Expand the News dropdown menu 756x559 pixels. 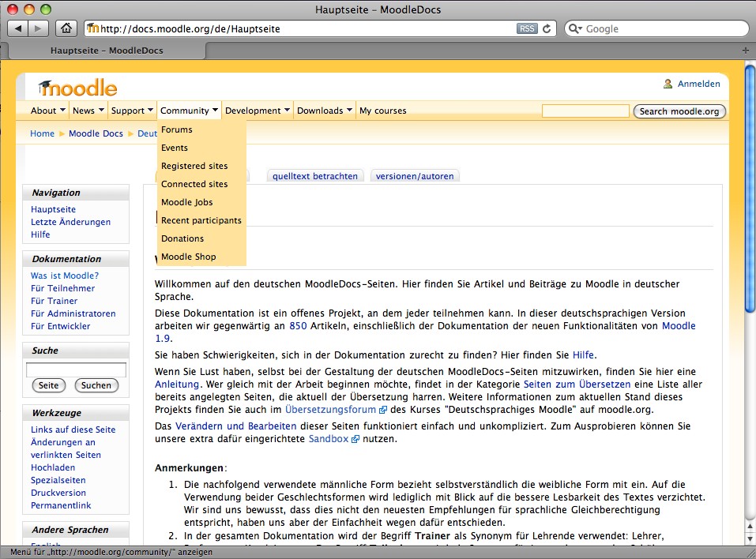coord(88,111)
